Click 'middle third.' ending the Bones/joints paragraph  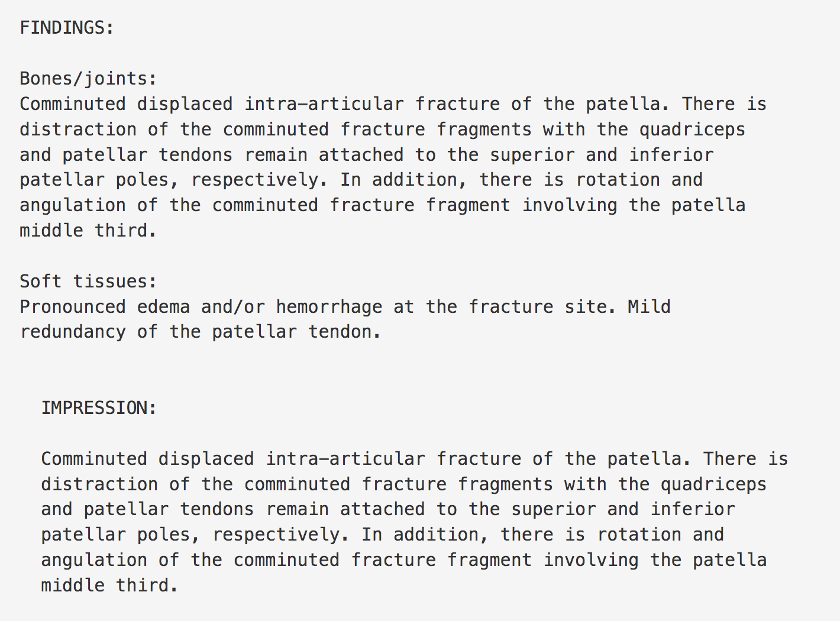tap(88, 231)
